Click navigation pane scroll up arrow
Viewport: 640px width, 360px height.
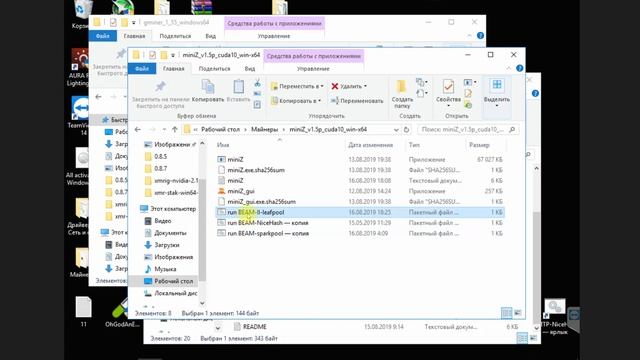click(202, 144)
